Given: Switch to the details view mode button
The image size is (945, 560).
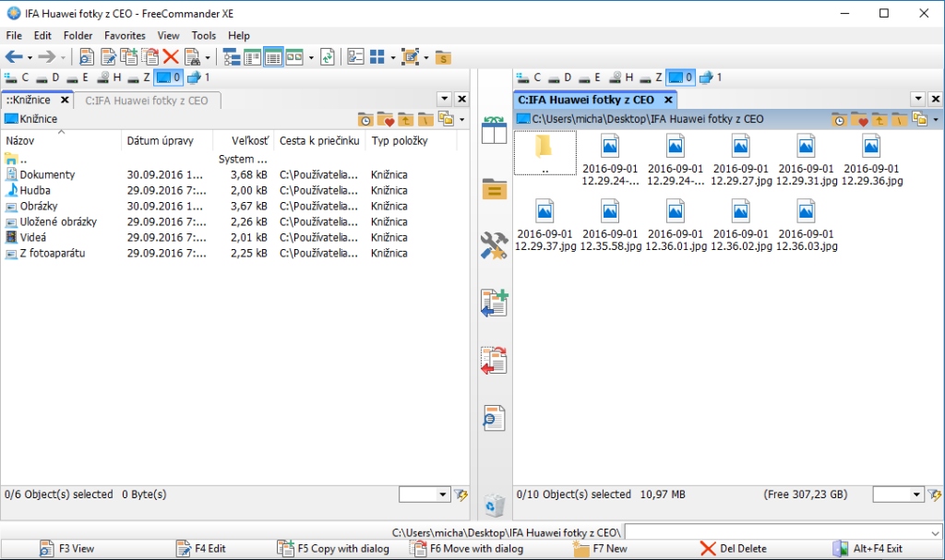Looking at the screenshot, I should tap(273, 57).
